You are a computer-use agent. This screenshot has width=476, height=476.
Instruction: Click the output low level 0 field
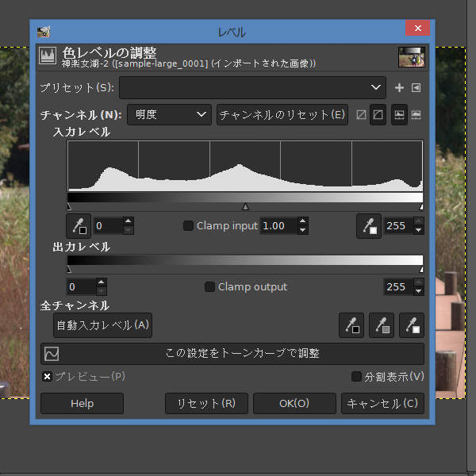point(82,287)
